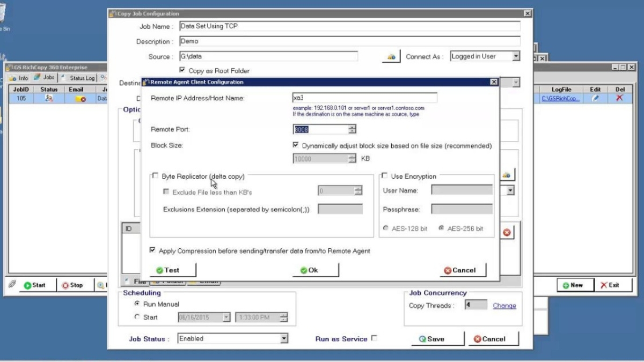Click Cancel at bottom of Copy Job Configuration

coord(493,338)
